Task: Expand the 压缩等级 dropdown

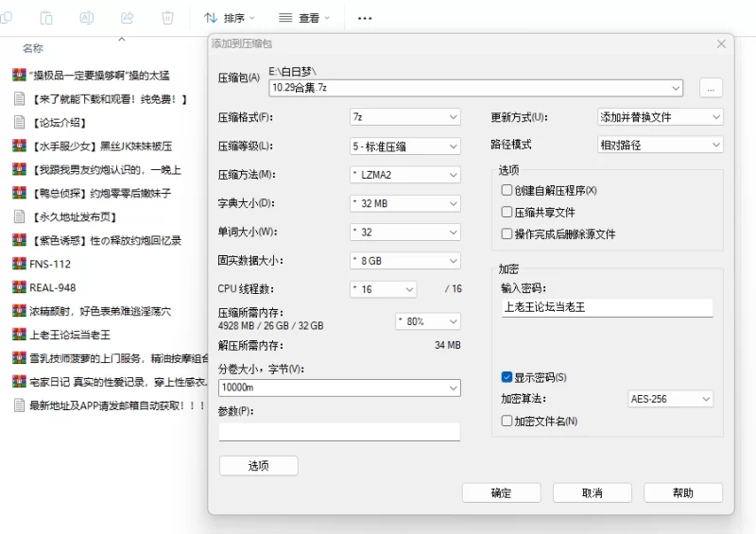Action: point(404,146)
